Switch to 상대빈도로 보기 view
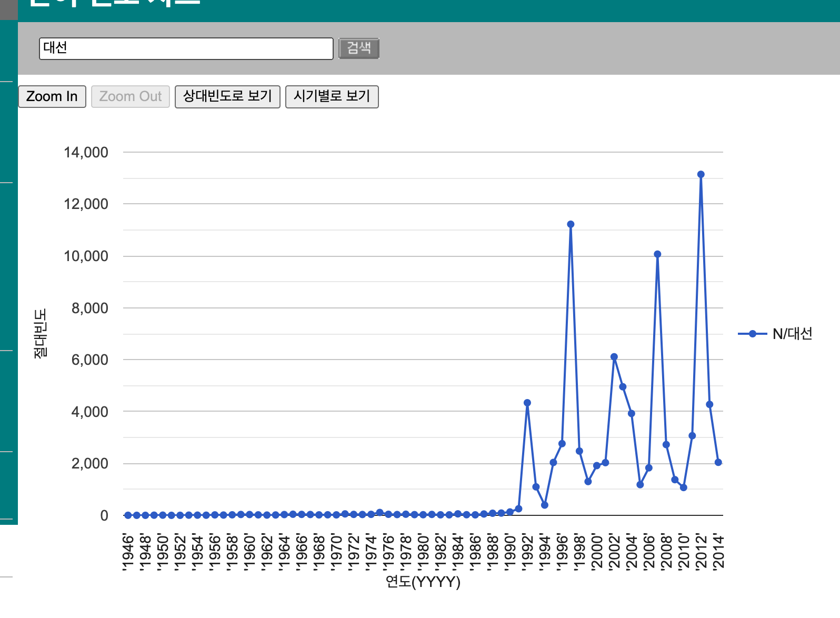 [227, 96]
